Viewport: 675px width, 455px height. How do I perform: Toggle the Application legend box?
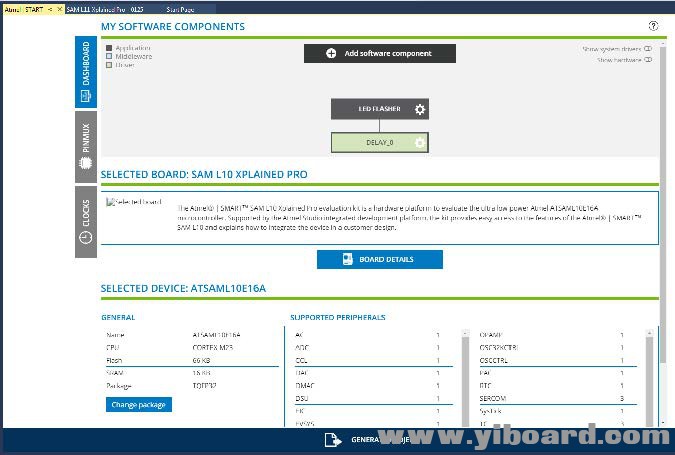click(109, 48)
